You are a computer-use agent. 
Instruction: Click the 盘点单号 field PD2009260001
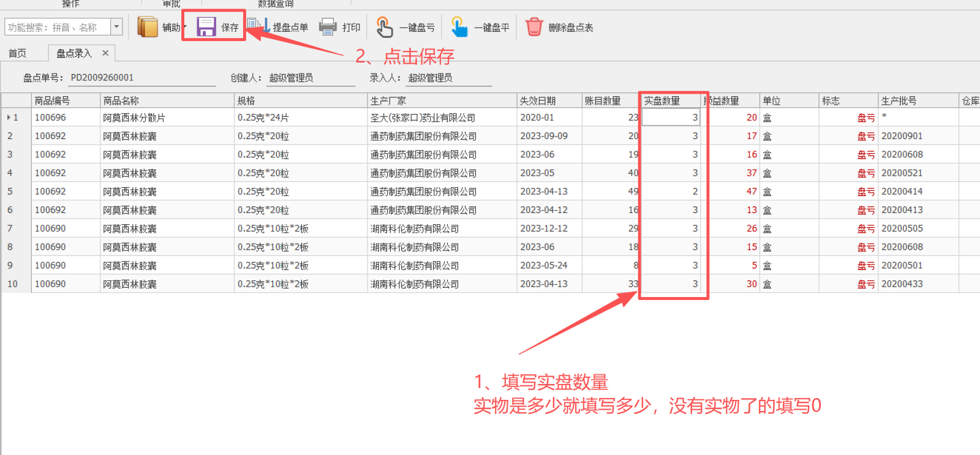tap(142, 78)
